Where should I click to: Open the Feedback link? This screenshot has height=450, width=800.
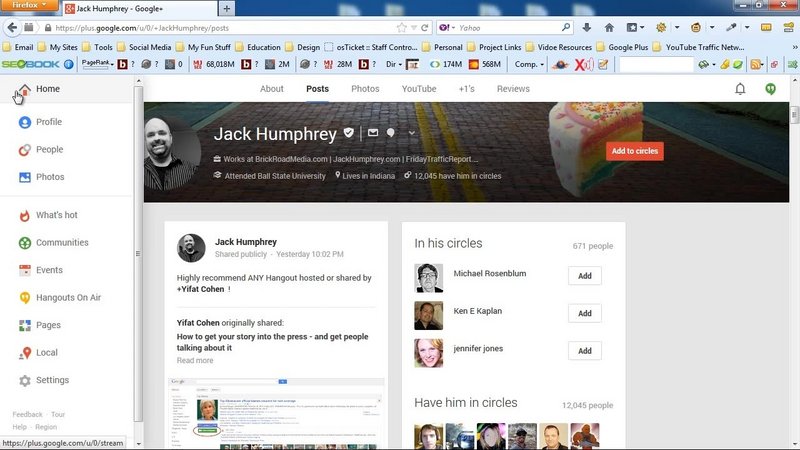click(28, 414)
